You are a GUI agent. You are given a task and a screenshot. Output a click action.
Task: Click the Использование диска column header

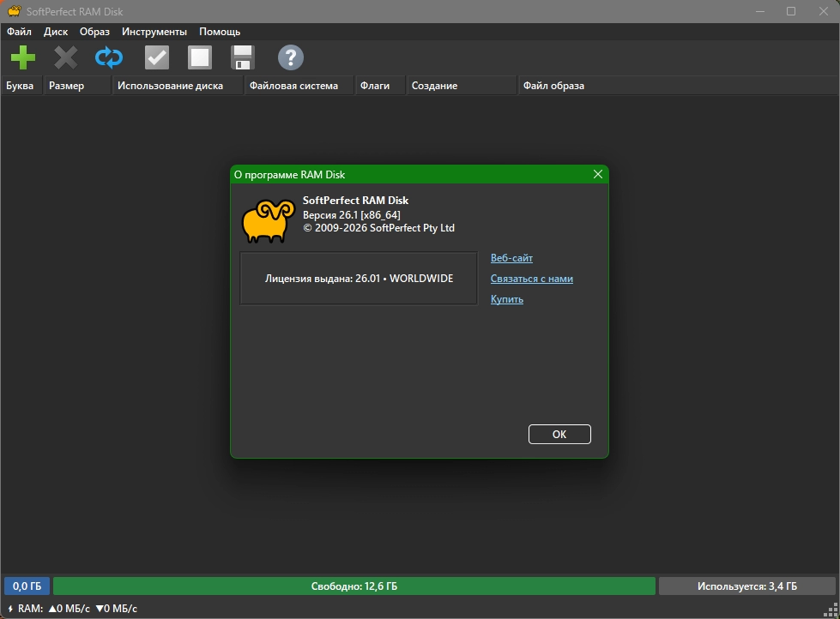click(178, 86)
